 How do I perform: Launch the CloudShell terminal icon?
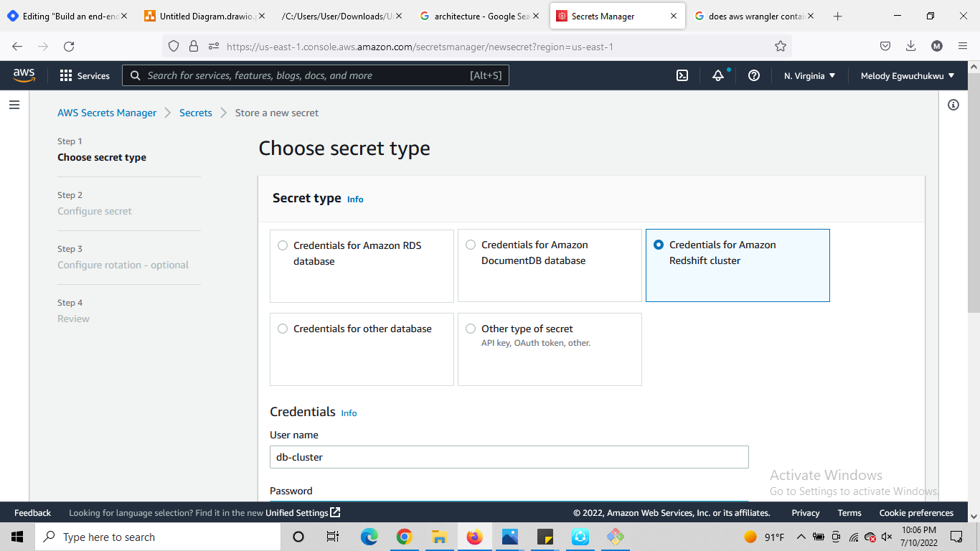click(682, 75)
